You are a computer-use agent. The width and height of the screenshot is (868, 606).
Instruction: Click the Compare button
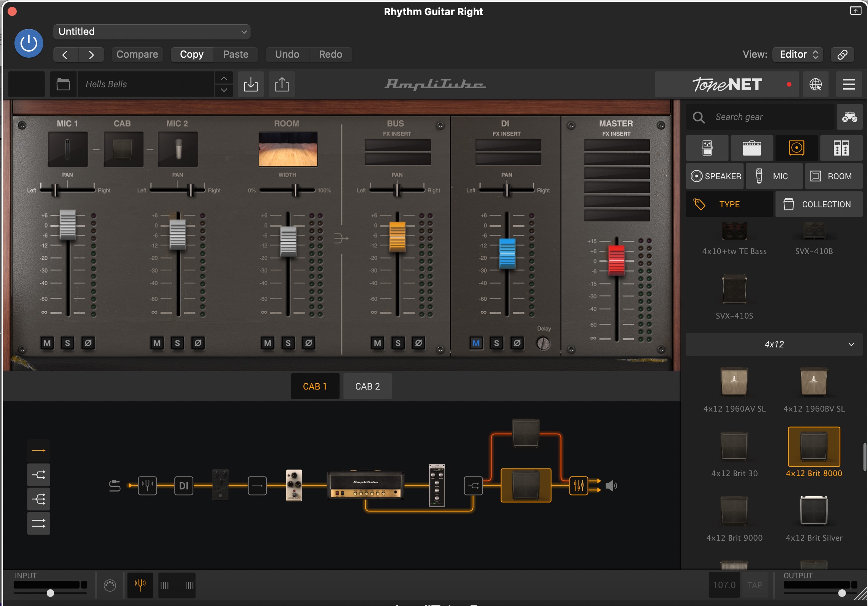[137, 55]
